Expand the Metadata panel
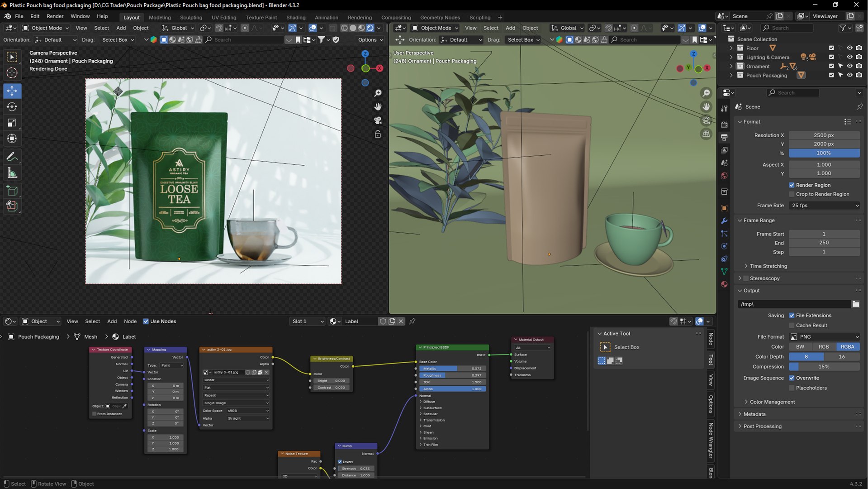The width and height of the screenshot is (868, 489). [x=754, y=414]
